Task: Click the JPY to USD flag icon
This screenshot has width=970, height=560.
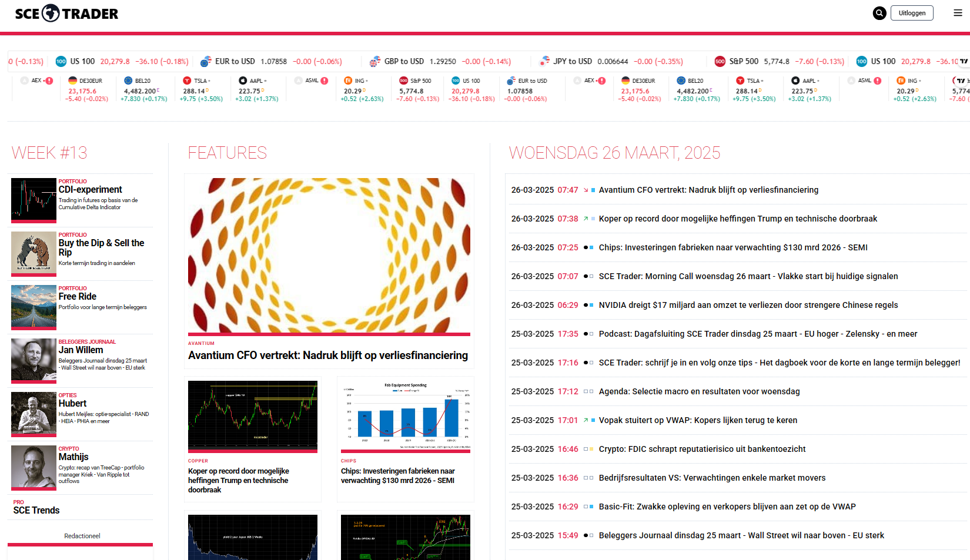Action: click(544, 61)
